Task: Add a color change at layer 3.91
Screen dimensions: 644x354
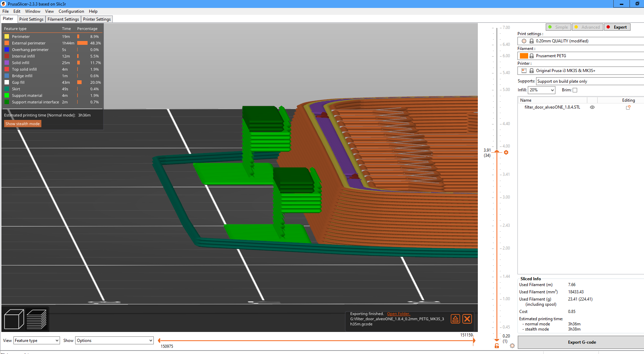Action: [506, 152]
